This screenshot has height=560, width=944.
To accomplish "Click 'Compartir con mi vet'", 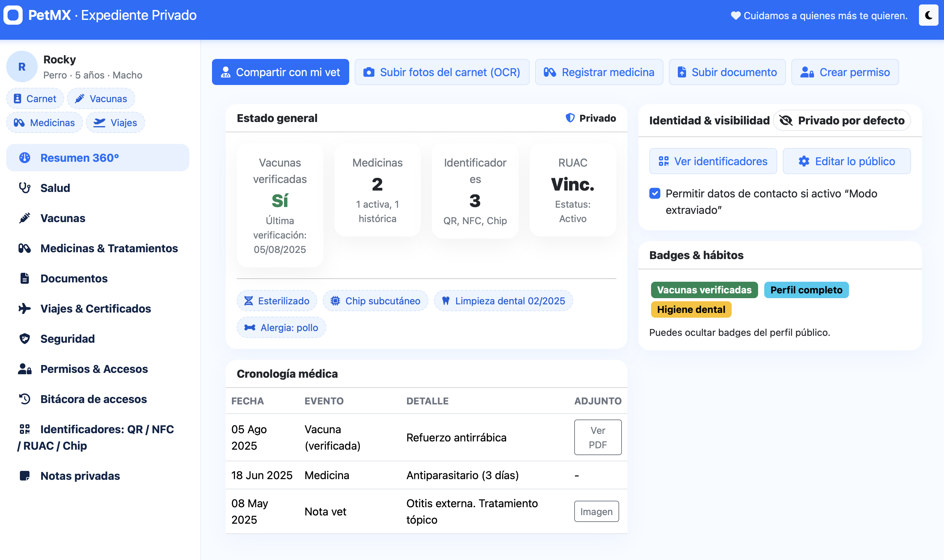I will (281, 72).
